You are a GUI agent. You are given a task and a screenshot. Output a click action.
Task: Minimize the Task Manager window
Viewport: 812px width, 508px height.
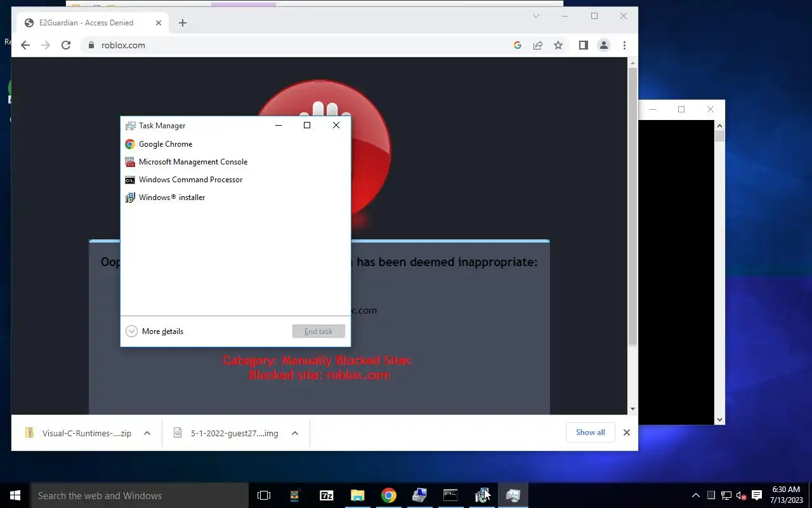click(278, 125)
